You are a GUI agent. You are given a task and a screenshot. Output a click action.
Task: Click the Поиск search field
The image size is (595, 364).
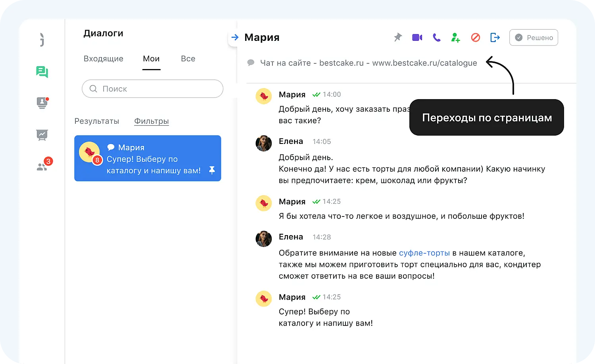coord(152,89)
